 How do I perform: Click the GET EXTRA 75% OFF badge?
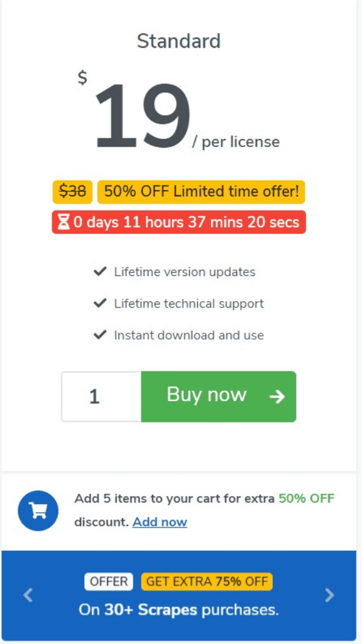coord(207,581)
